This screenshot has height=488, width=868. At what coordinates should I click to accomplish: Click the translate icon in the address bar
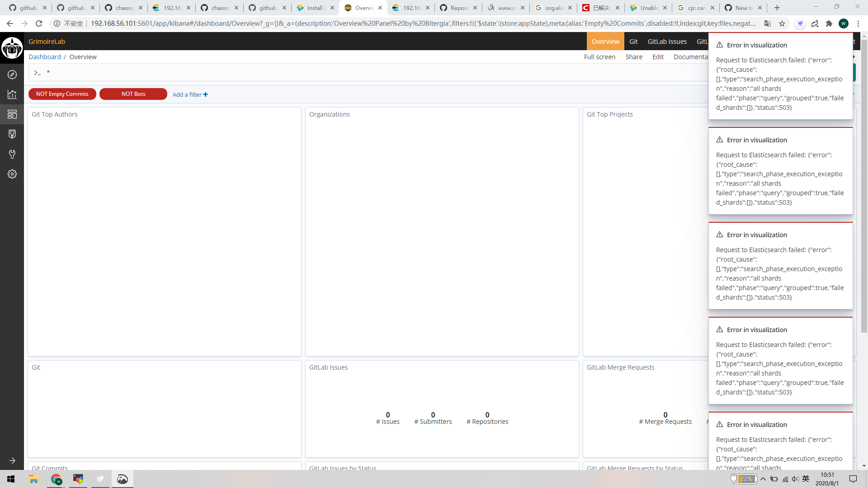pos(768,23)
